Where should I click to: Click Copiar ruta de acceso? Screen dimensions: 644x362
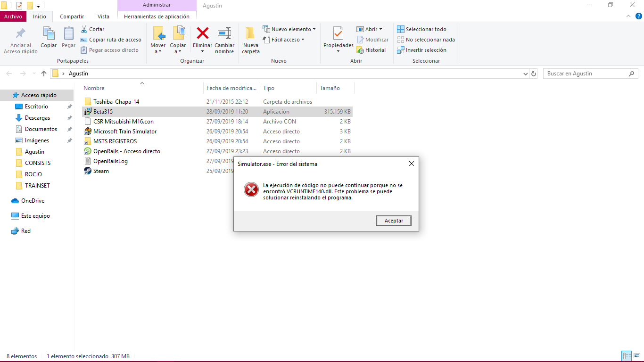click(111, 40)
